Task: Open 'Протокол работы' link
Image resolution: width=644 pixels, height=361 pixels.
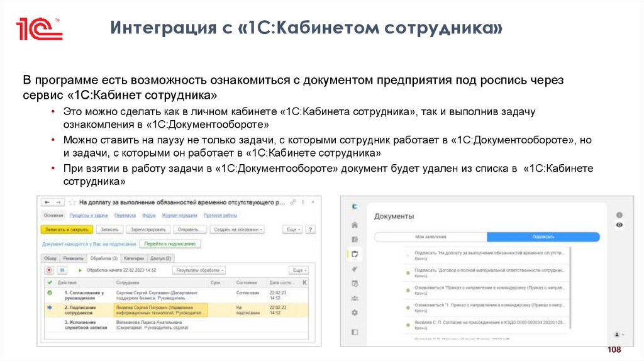Action: pos(220,216)
